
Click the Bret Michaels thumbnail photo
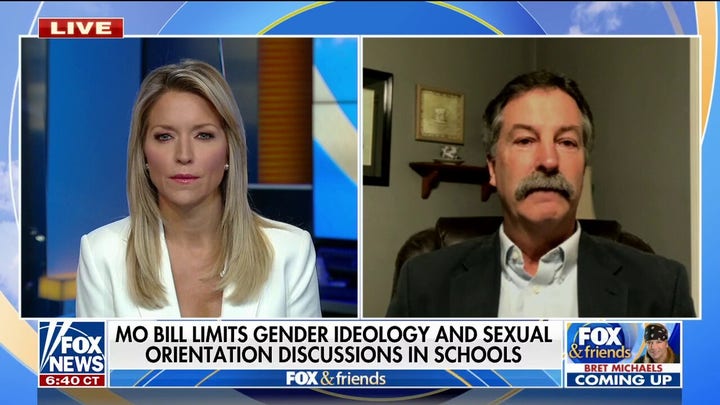click(658, 343)
